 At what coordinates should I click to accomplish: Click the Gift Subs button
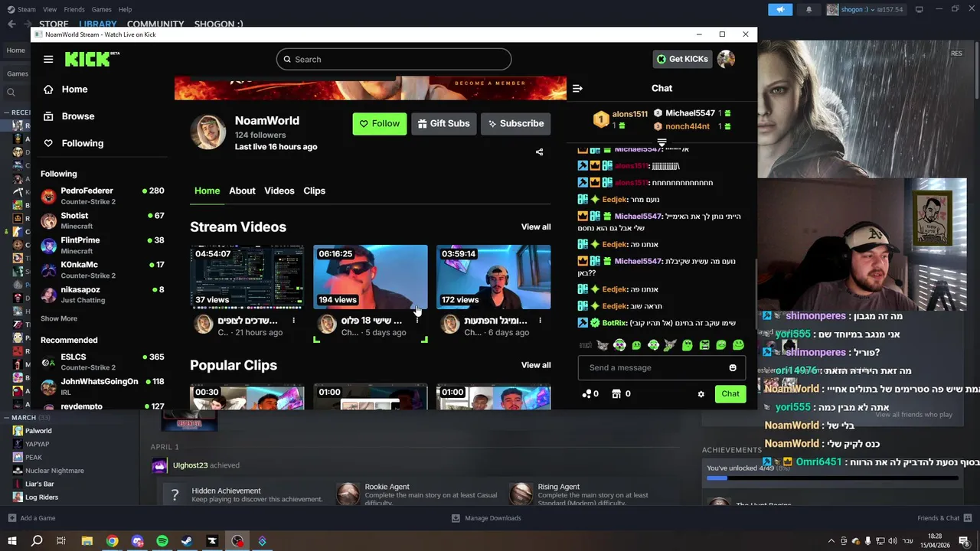[444, 123]
